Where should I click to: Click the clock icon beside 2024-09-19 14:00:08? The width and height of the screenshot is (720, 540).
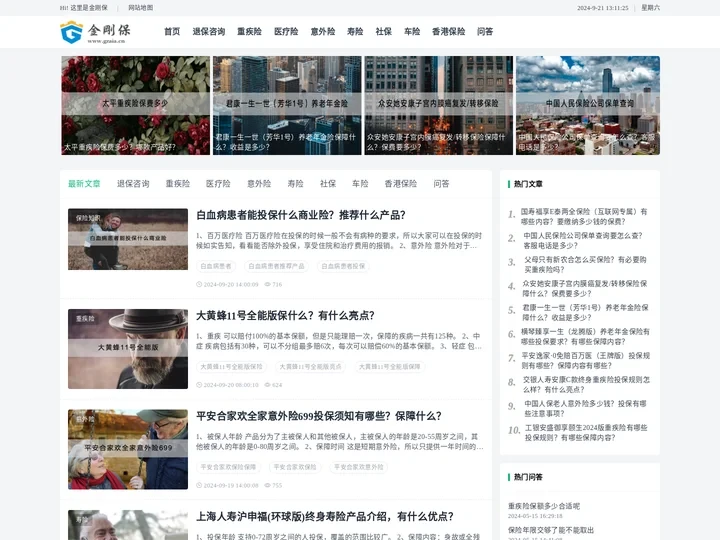coord(199,485)
